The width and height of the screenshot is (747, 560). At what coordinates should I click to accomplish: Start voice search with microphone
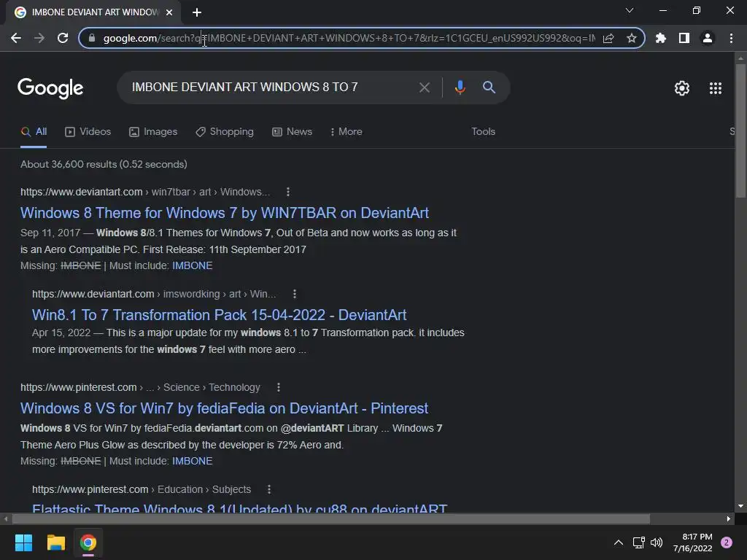tap(460, 87)
